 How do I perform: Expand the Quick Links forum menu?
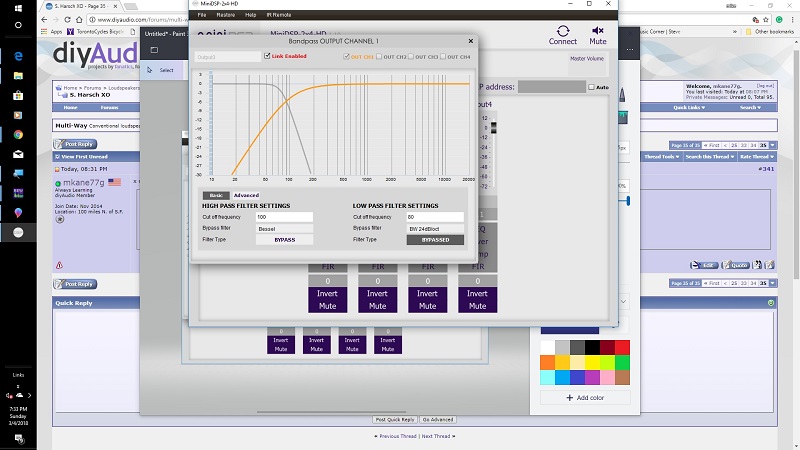click(689, 108)
